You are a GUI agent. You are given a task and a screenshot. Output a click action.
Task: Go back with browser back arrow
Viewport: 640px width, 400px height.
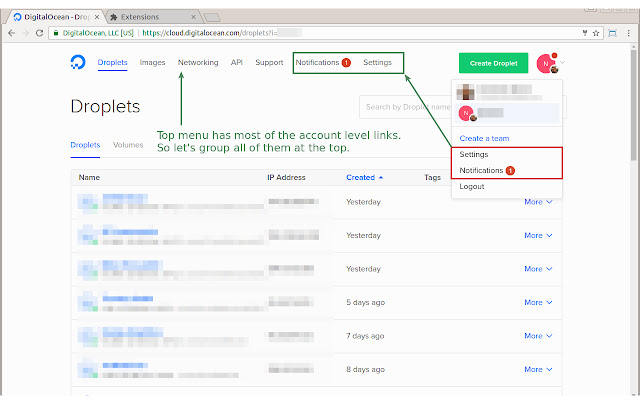tap(11, 33)
